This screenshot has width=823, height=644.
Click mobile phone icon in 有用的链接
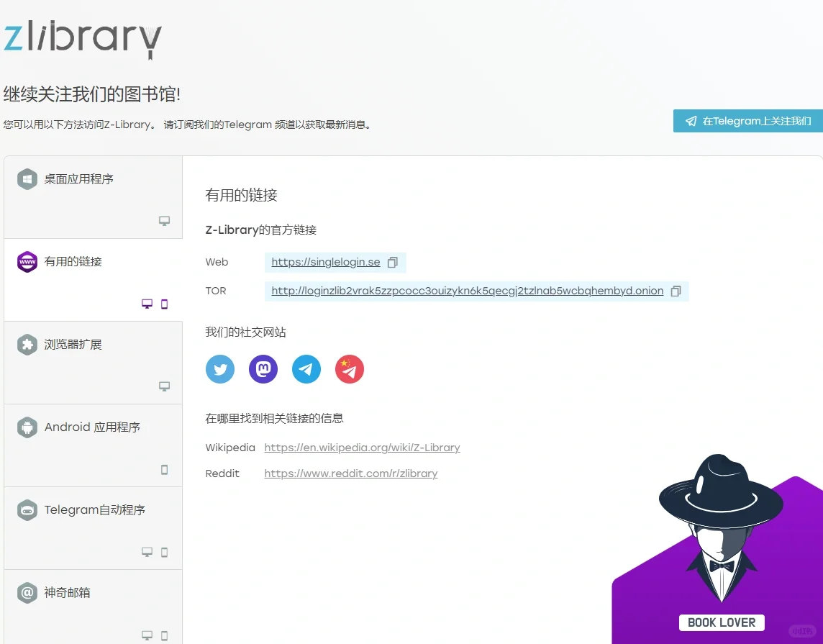(164, 304)
